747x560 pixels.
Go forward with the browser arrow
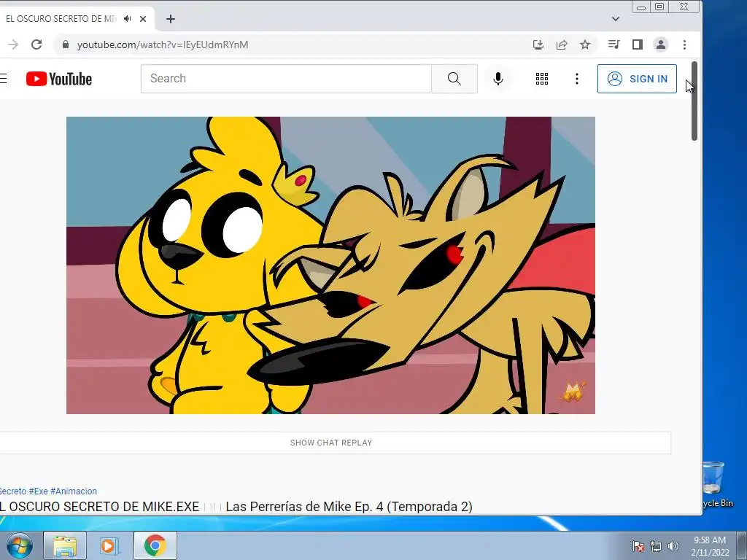click(x=13, y=44)
